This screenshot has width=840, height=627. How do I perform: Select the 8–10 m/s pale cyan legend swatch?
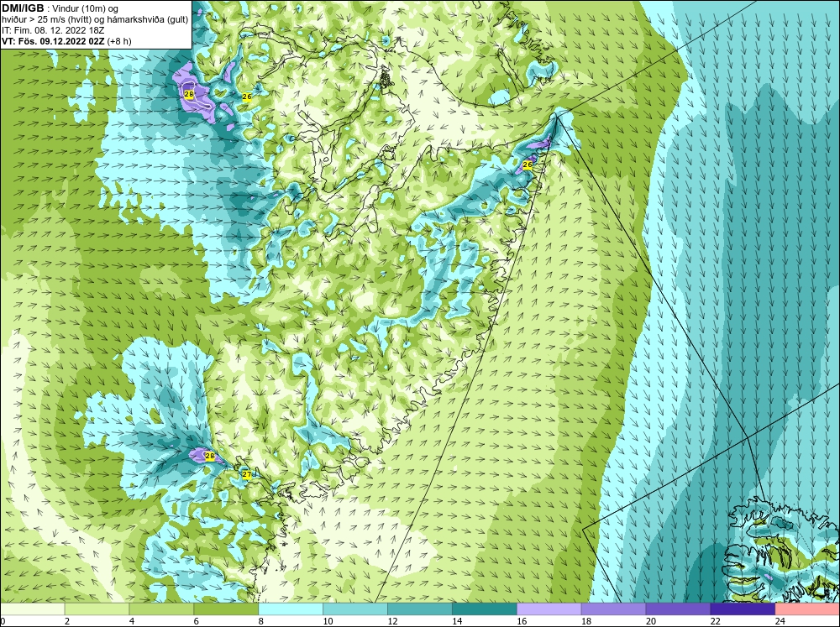291,609
